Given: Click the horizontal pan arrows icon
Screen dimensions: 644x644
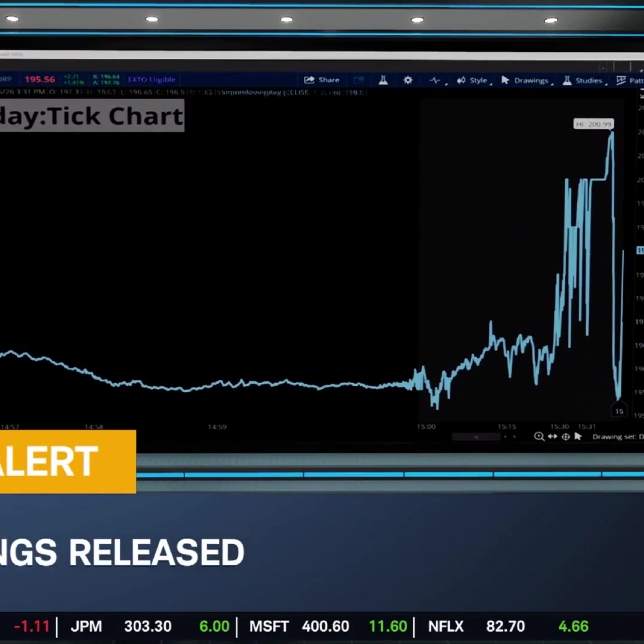Looking at the screenshot, I should click(x=553, y=437).
